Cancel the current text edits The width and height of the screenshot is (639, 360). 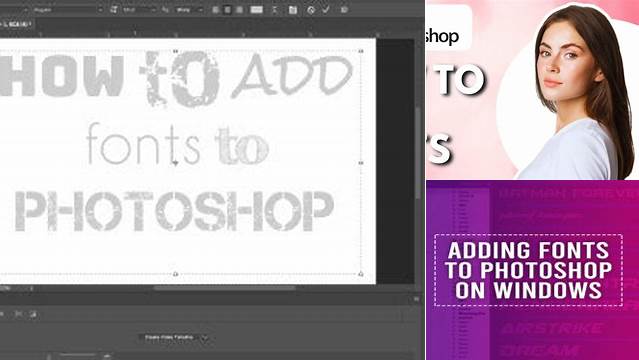click(x=311, y=10)
